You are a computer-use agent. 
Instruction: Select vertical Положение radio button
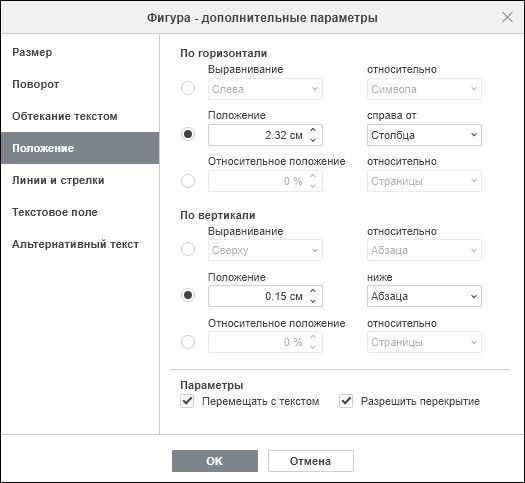(188, 295)
